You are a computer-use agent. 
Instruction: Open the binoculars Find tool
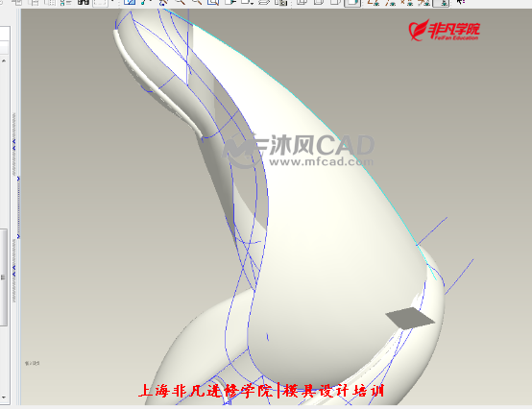84,2
